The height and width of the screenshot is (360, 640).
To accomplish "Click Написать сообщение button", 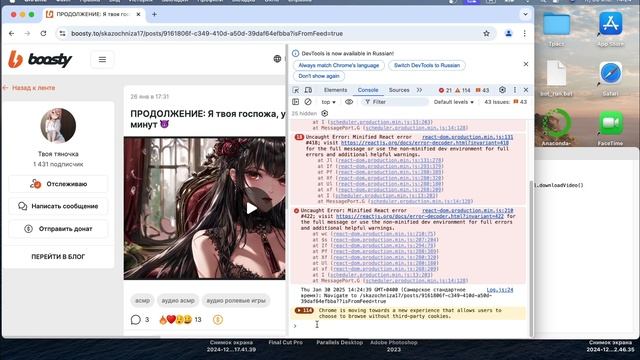I will click(58, 206).
